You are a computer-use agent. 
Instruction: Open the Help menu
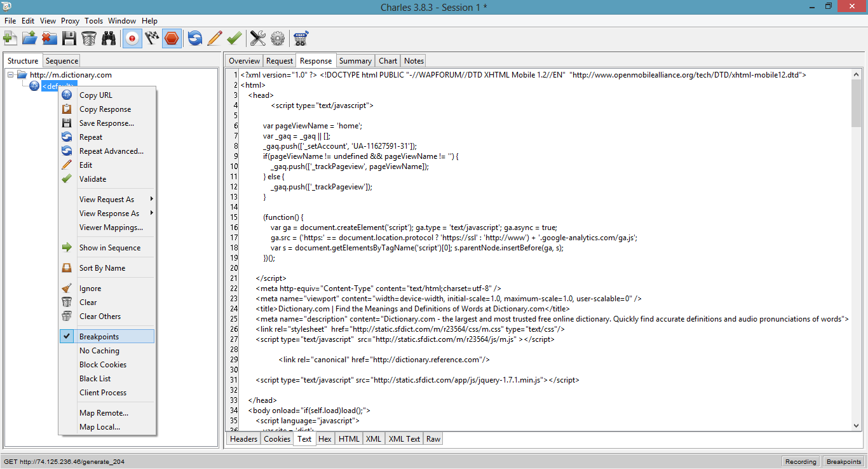(150, 21)
